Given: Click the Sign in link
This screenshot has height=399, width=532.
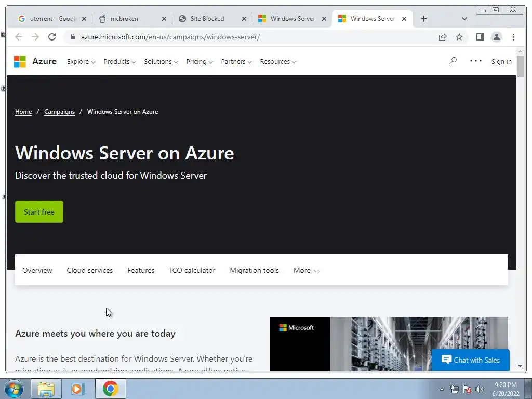Looking at the screenshot, I should [501, 61].
